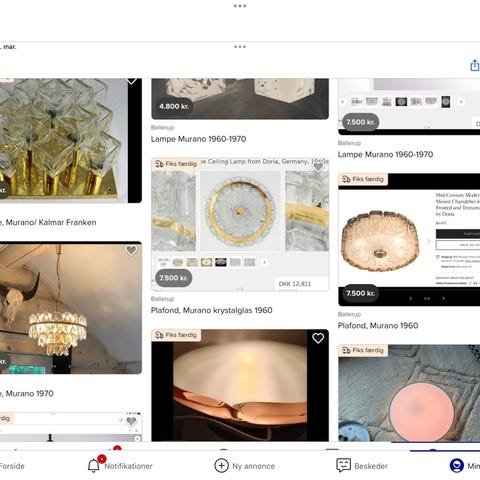Image resolution: width=480 pixels, height=480 pixels.
Task: Open Beskeder chat icon
Action: [x=343, y=465]
